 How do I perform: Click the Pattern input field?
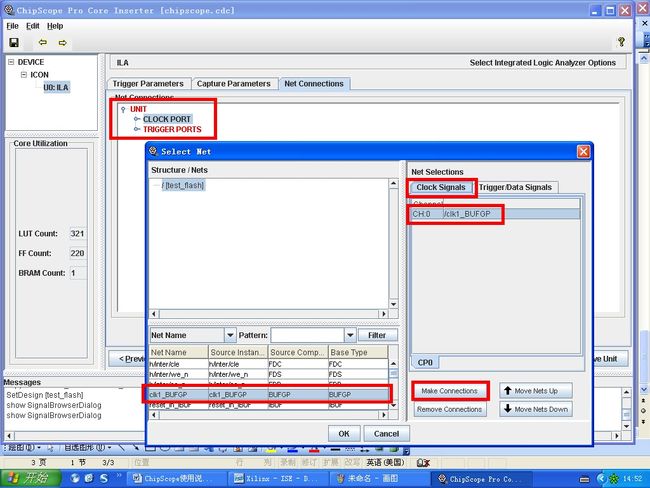tap(307, 335)
